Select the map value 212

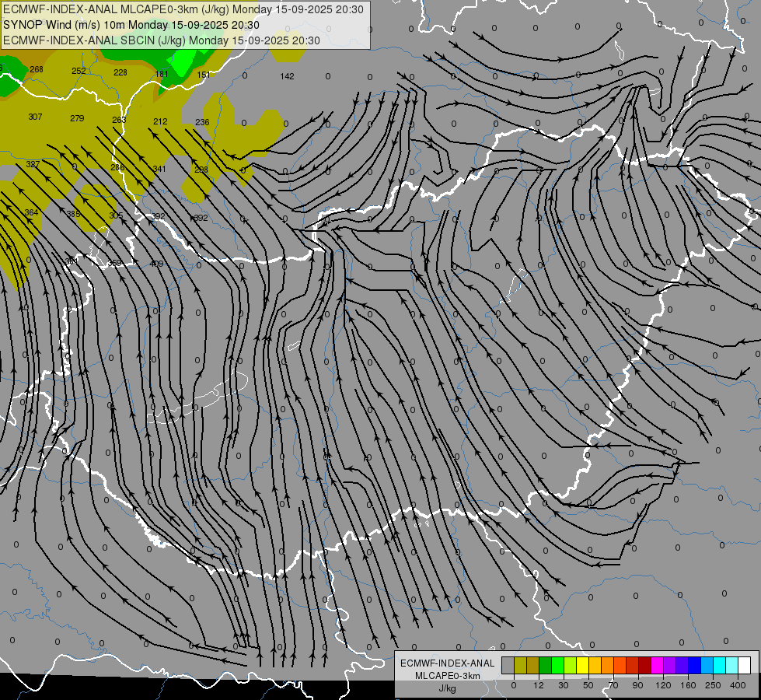tap(160, 121)
